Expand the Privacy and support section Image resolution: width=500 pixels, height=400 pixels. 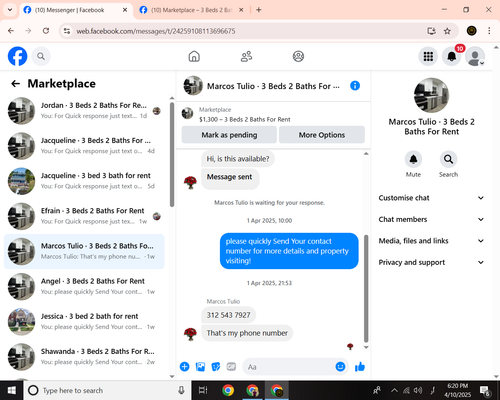(x=431, y=262)
